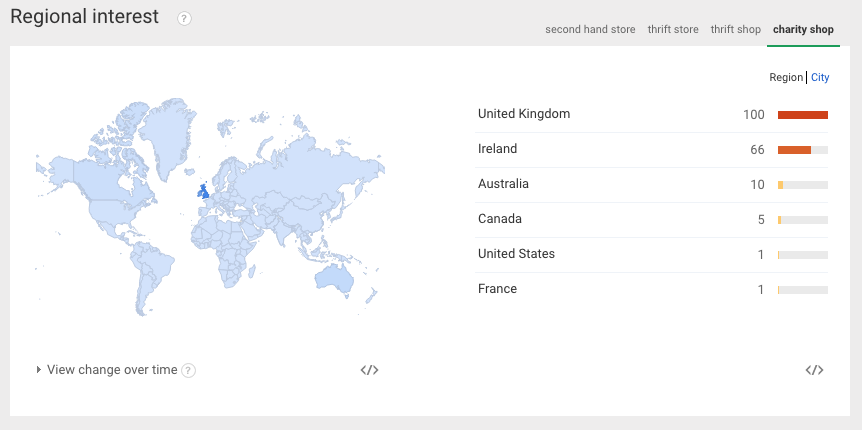This screenshot has height=430, width=862.
Task: Click the orange Ireland interest bar
Action: pyautogui.click(x=794, y=150)
